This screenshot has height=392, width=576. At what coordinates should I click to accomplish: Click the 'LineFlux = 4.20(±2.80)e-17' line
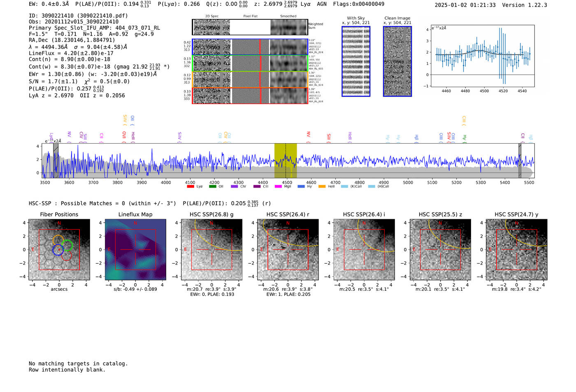pos(71,53)
